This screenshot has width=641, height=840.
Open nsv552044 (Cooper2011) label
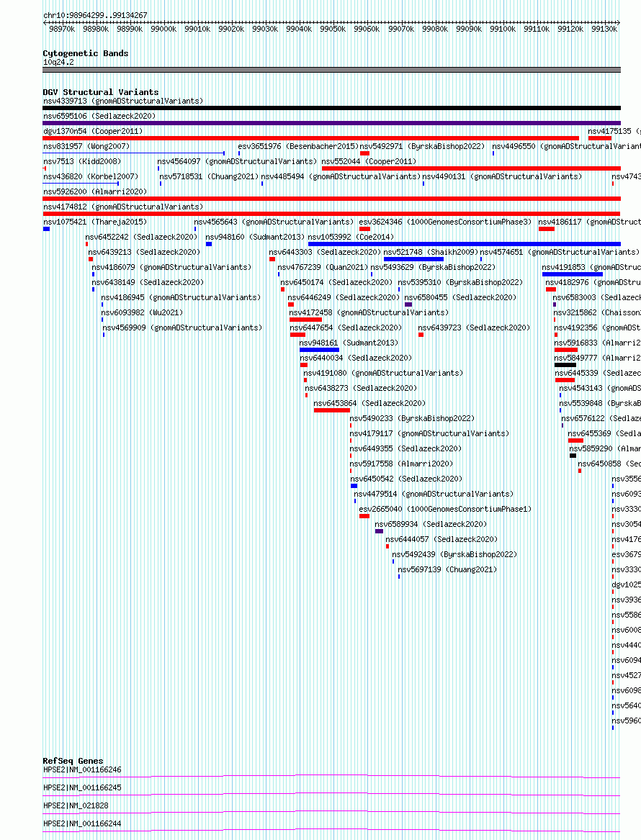[x=369, y=161]
